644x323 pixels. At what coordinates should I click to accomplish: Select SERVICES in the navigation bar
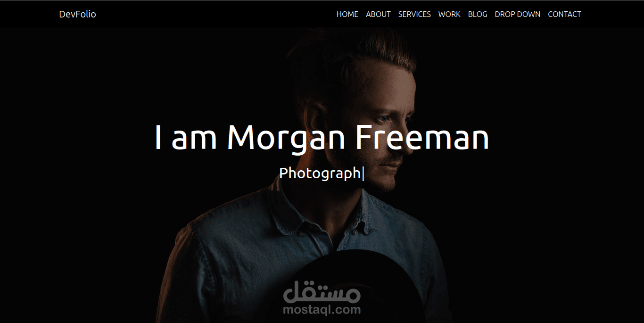(x=414, y=14)
